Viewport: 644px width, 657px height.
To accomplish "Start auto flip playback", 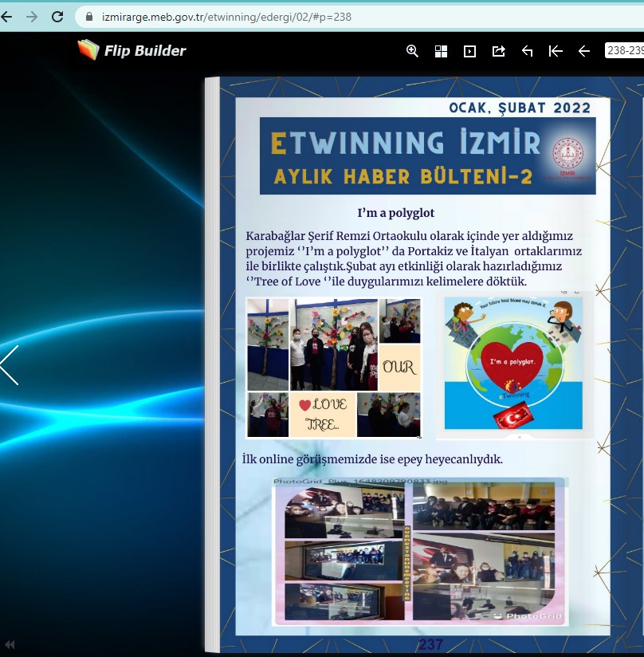I will tap(469, 51).
